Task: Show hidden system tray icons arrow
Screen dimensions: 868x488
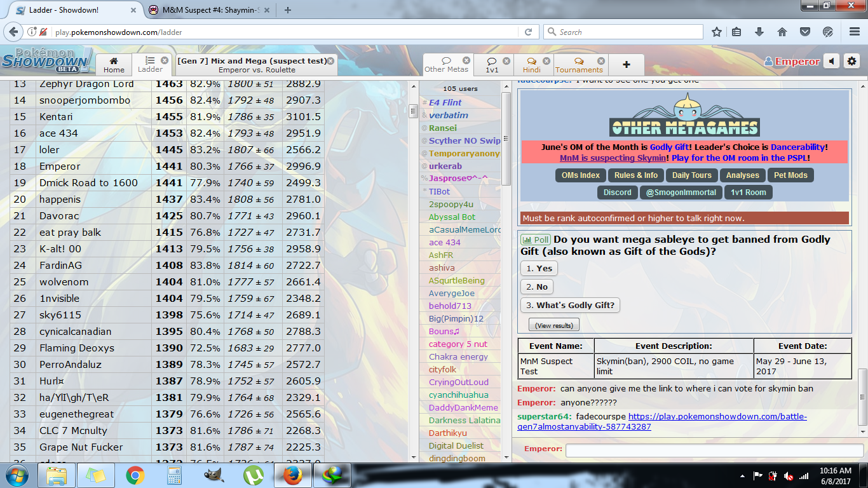Action: pos(742,476)
